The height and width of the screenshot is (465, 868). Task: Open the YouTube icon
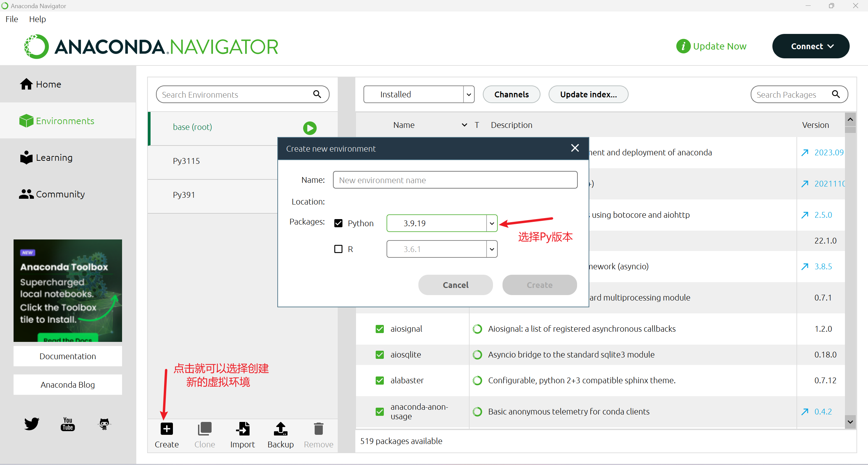[68, 424]
